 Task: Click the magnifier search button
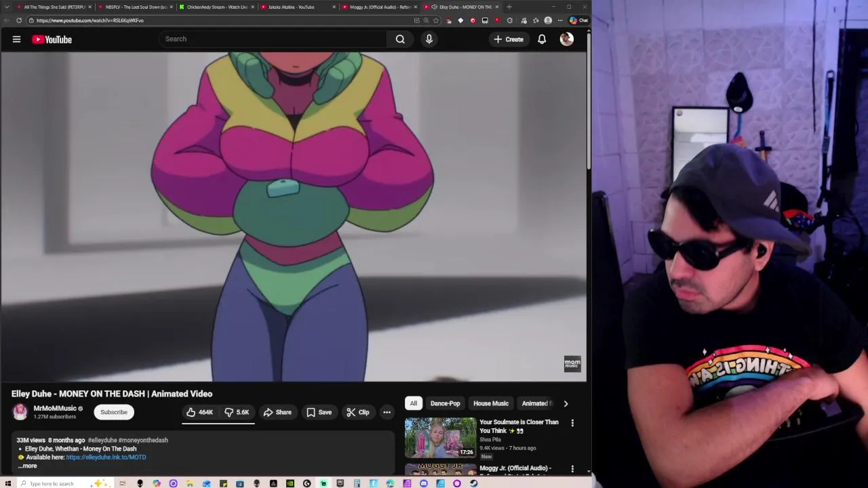point(400,39)
